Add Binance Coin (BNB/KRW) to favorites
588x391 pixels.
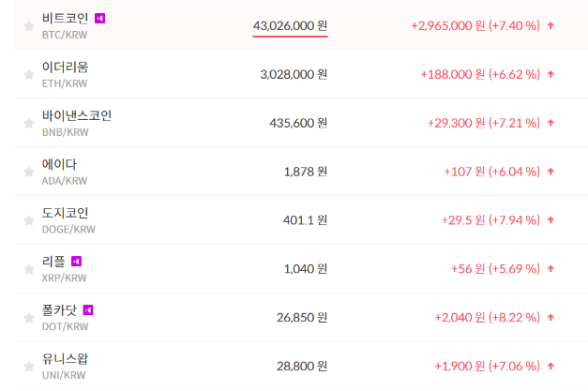coord(28,123)
